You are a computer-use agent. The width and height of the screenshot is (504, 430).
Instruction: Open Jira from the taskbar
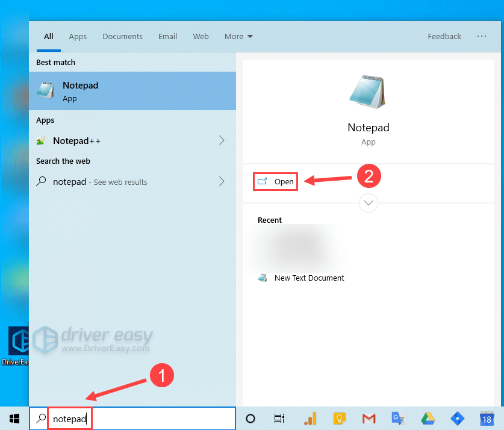(457, 419)
